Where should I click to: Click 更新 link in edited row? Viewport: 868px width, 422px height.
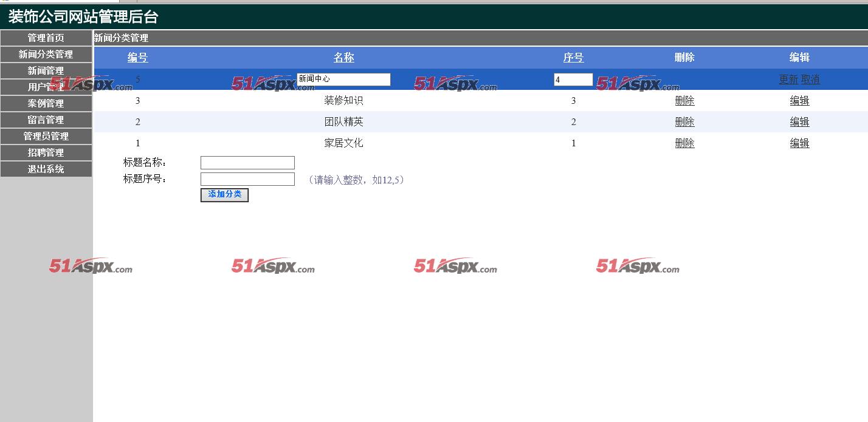(788, 80)
